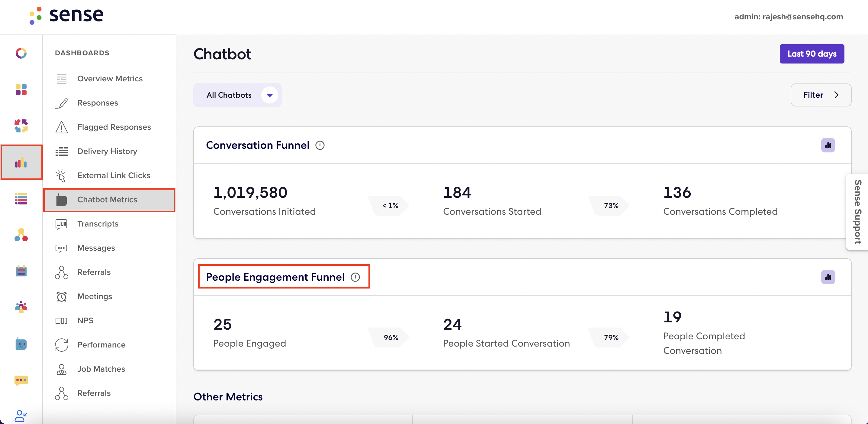Image resolution: width=868 pixels, height=424 pixels.
Task: Click the 184 Conversations Started metric
Action: [x=492, y=201]
